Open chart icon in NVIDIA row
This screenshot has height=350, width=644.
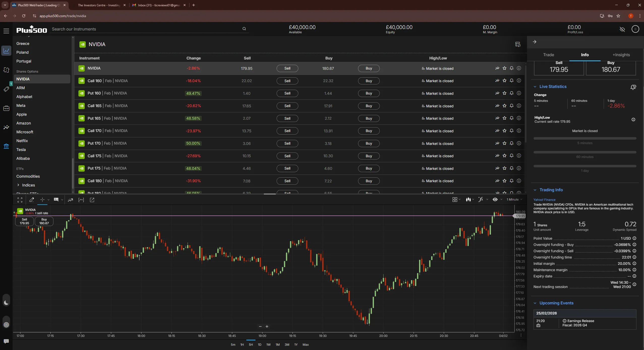(497, 68)
